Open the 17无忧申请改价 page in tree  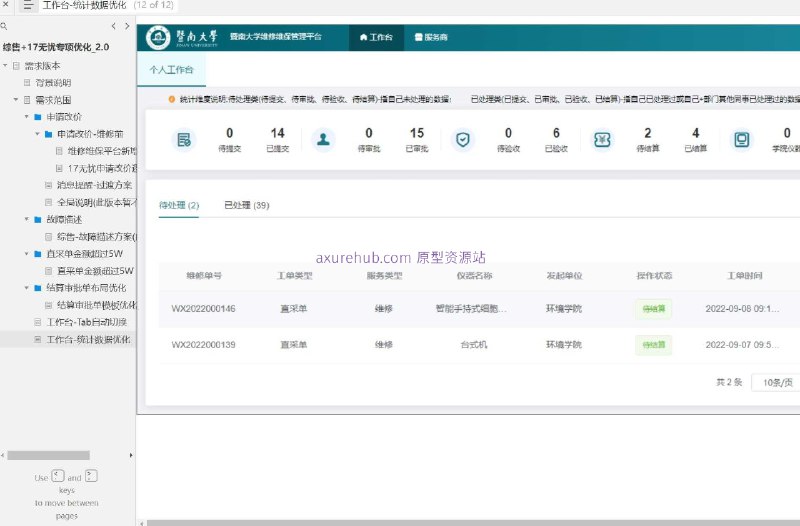[x=102, y=168]
